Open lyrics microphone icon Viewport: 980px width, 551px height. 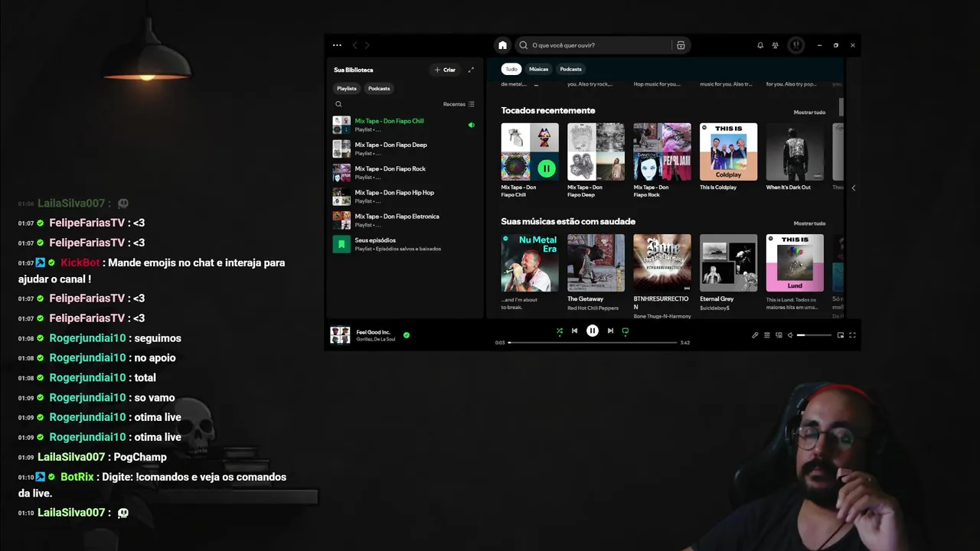(x=755, y=335)
